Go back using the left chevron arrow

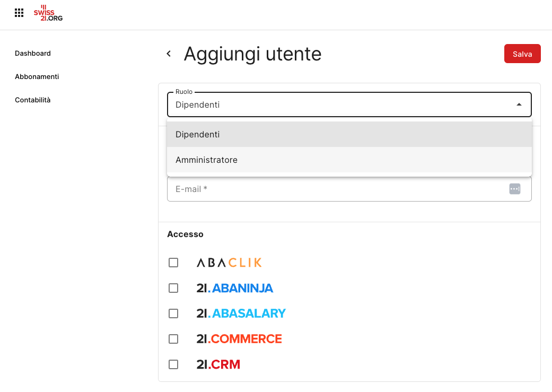(x=169, y=54)
